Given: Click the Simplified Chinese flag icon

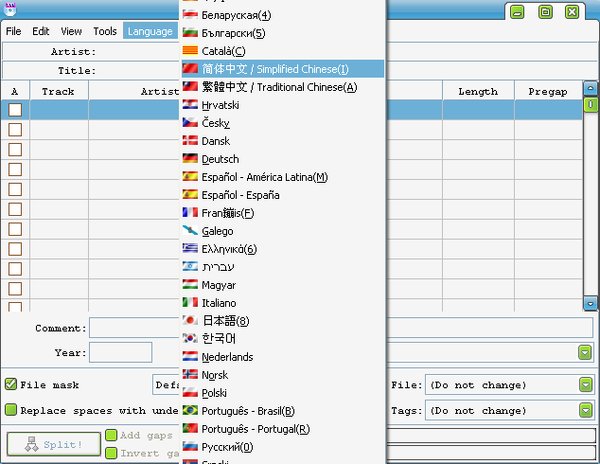Looking at the screenshot, I should (190, 68).
